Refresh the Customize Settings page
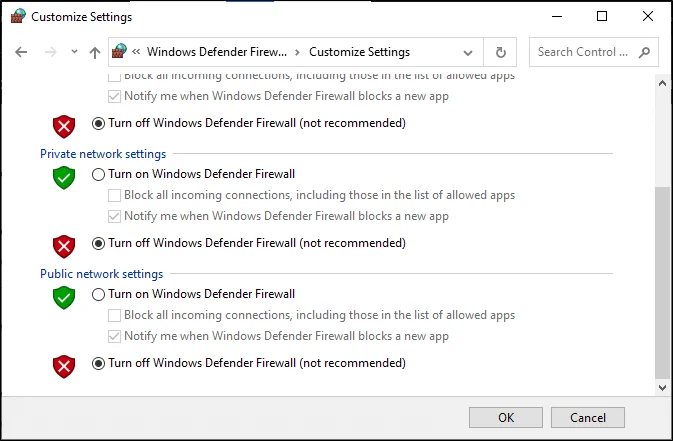The width and height of the screenshot is (673, 441). click(x=500, y=52)
